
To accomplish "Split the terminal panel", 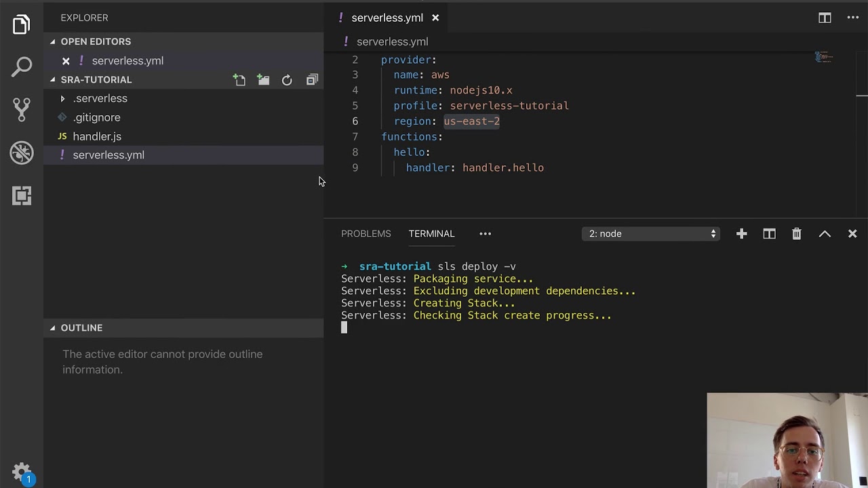I will 769,234.
